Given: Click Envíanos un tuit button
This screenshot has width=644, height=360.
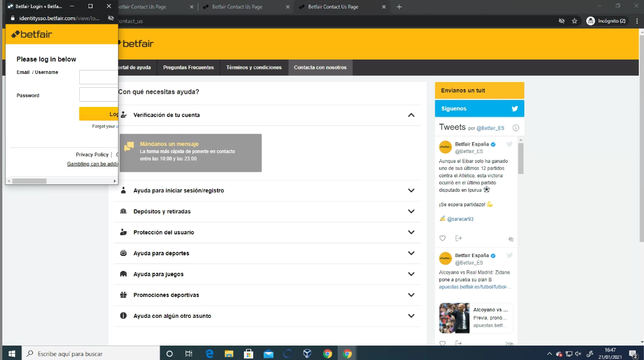Looking at the screenshot, I should (x=479, y=90).
